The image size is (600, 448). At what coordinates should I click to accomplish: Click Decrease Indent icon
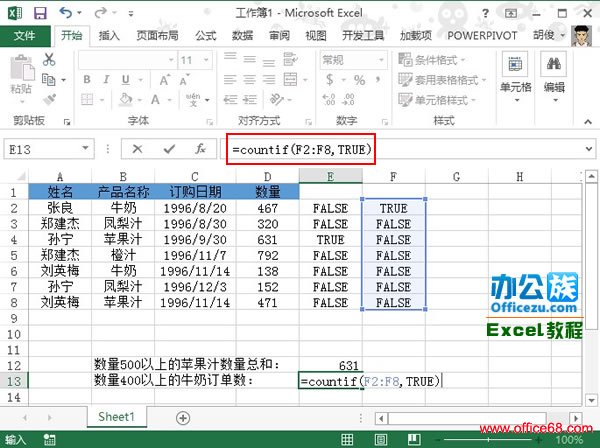[230, 99]
